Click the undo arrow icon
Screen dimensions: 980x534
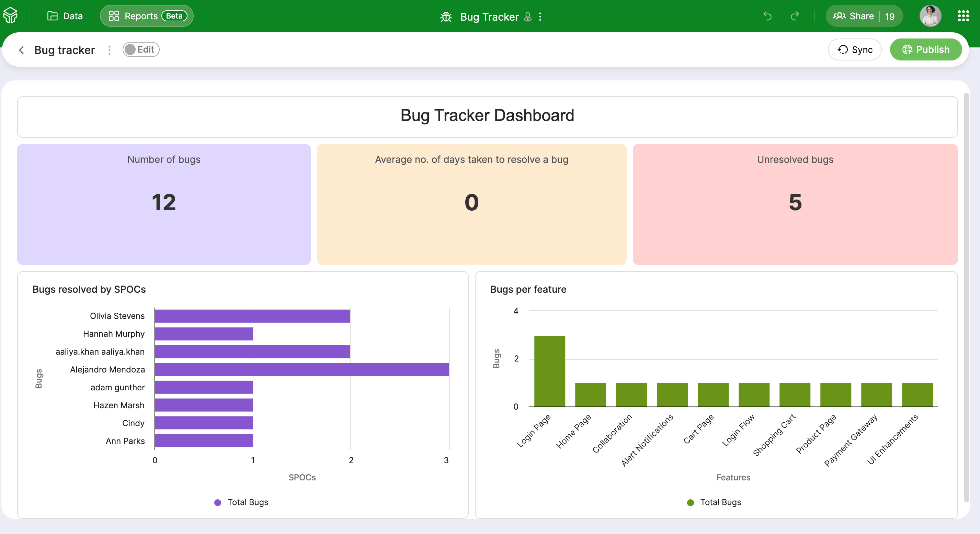click(x=767, y=16)
